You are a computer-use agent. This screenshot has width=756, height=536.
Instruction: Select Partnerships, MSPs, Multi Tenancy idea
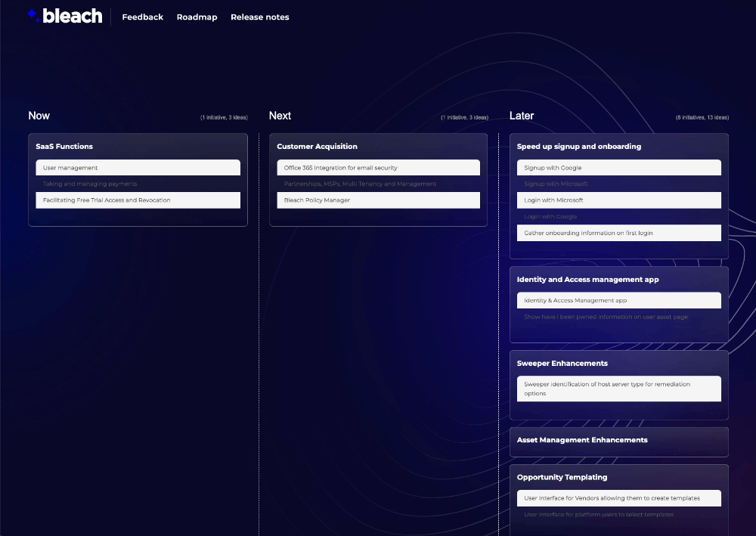point(379,184)
